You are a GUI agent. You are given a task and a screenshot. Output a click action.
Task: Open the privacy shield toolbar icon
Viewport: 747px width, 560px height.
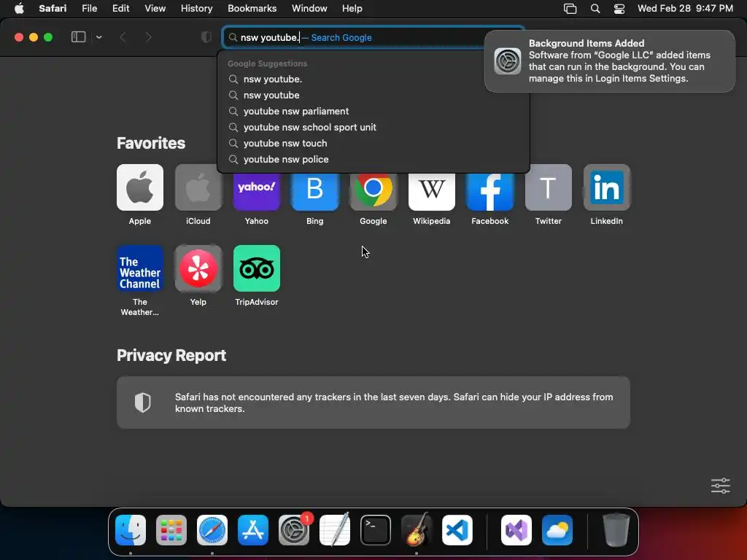pyautogui.click(x=206, y=37)
